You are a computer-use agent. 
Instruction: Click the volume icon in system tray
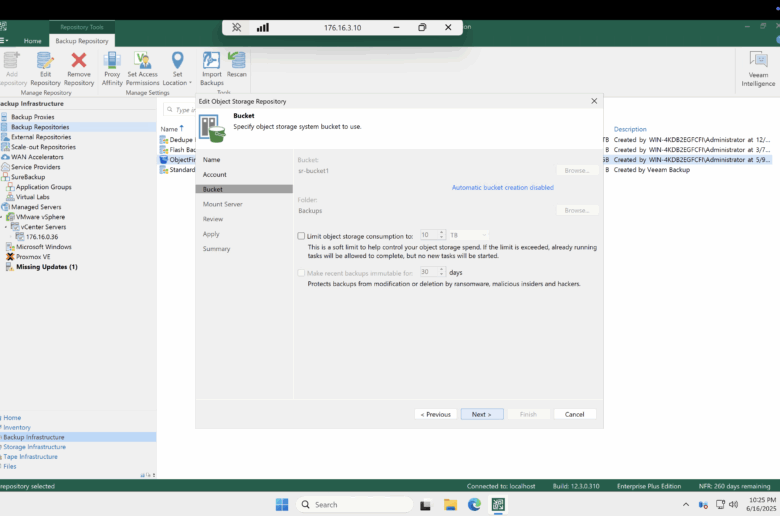click(x=733, y=505)
